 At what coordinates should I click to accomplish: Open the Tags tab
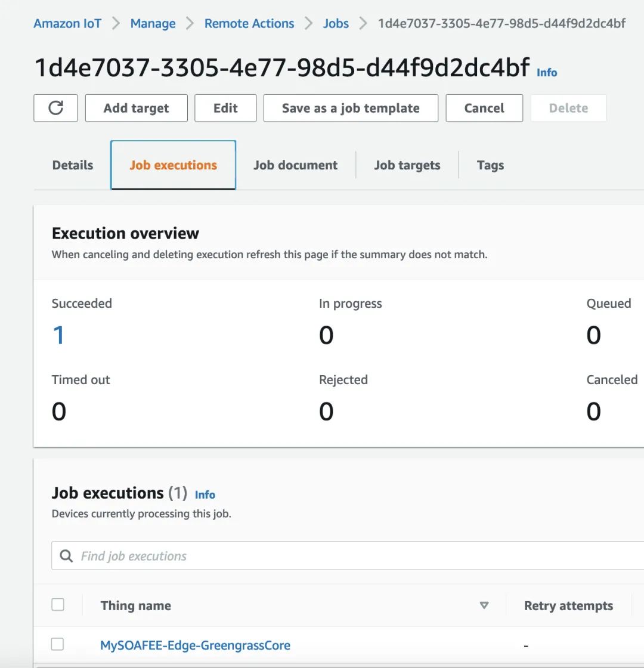pos(490,165)
